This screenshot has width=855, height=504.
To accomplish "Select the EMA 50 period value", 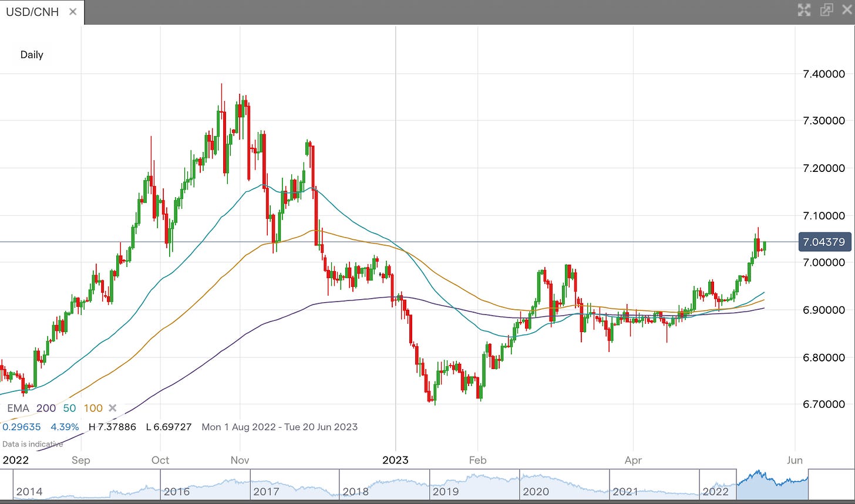I will coord(69,408).
